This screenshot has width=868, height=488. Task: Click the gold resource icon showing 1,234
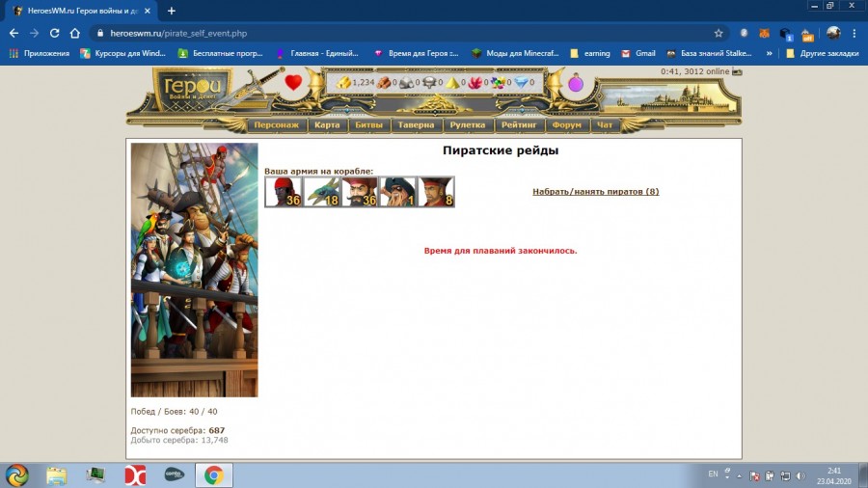[343, 82]
